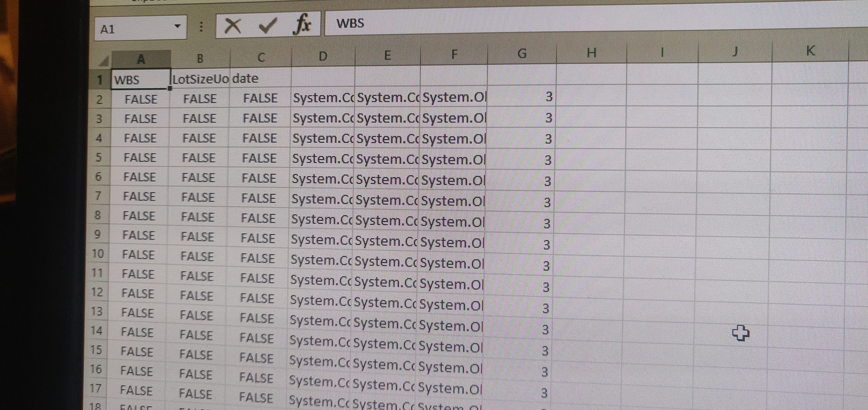Select column B header

point(200,58)
